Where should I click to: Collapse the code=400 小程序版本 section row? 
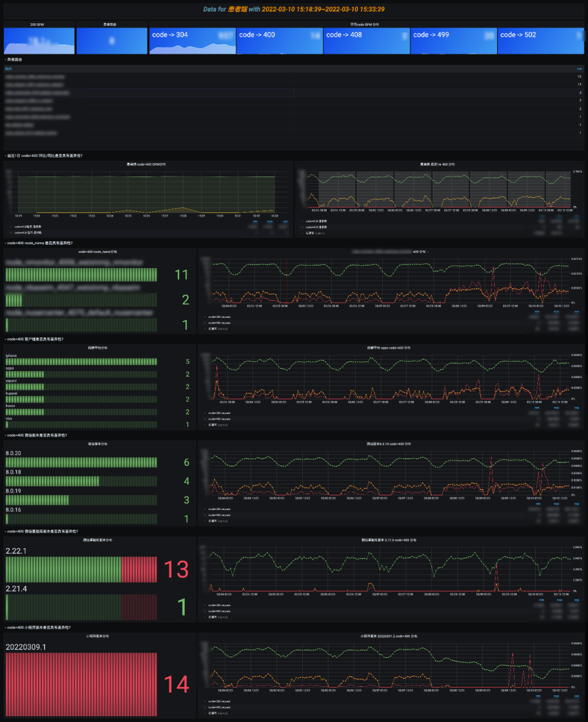pyautogui.click(x=38, y=628)
